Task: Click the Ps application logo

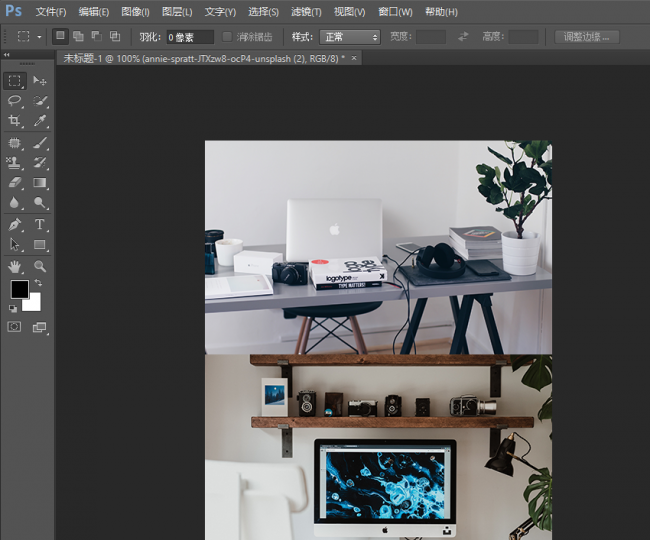Action: (x=13, y=11)
